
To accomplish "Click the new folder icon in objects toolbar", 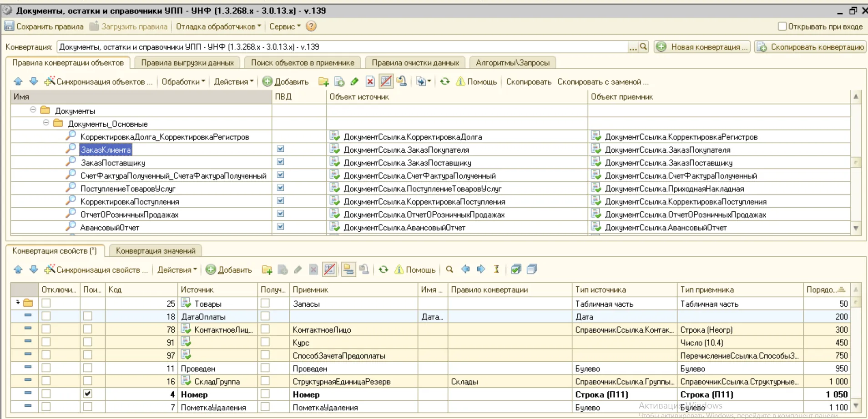I will (x=323, y=82).
